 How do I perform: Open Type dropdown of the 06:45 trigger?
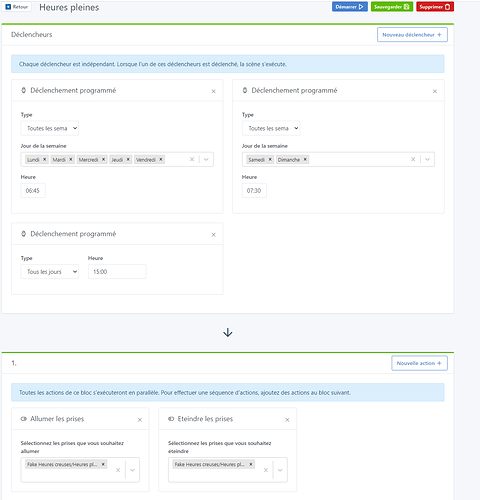50,128
